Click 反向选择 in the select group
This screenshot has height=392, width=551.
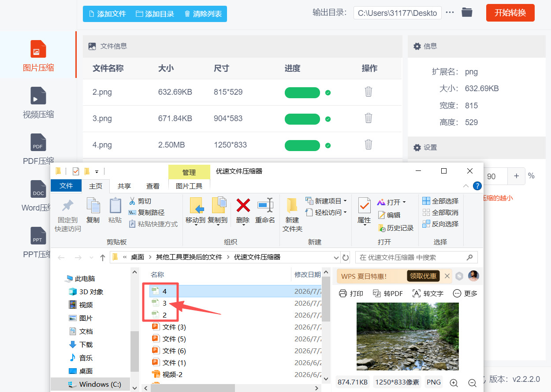click(x=440, y=224)
